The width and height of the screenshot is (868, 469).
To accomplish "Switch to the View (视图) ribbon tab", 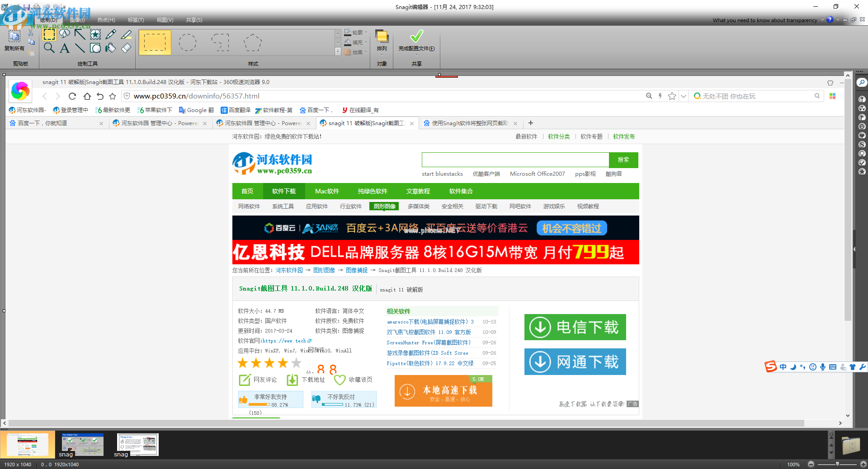I will click(165, 20).
